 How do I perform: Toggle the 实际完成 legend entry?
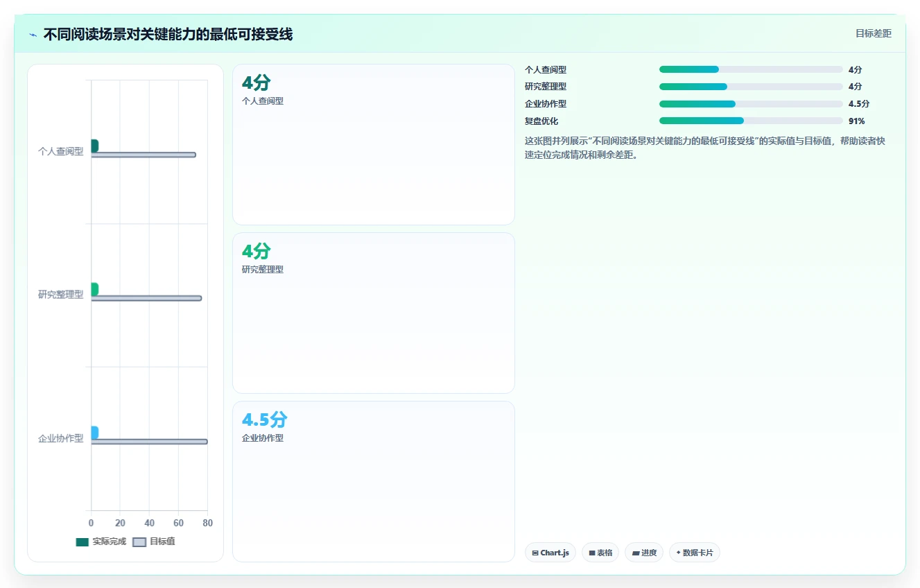pos(101,542)
